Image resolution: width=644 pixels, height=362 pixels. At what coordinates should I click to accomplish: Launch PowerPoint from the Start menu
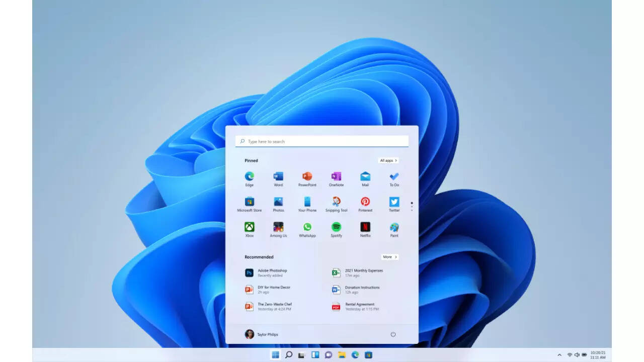click(x=307, y=177)
